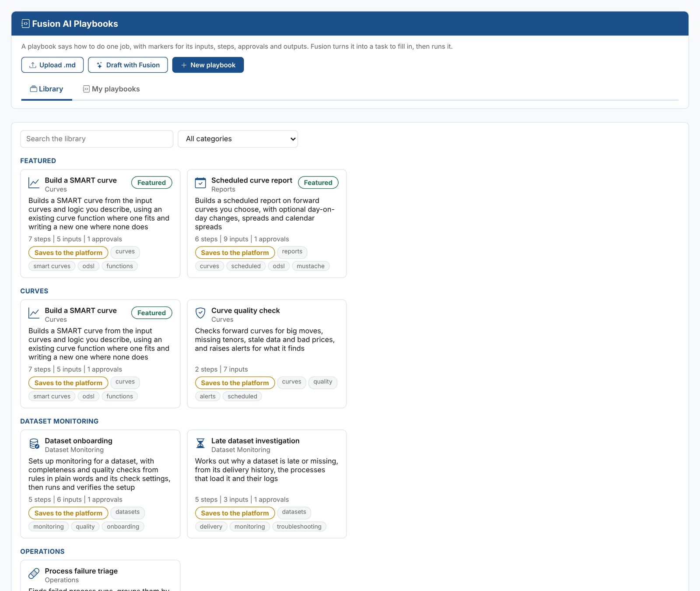Click the Featured badge on Scheduled curve report
Viewport: 700px width, 591px height.
(318, 183)
